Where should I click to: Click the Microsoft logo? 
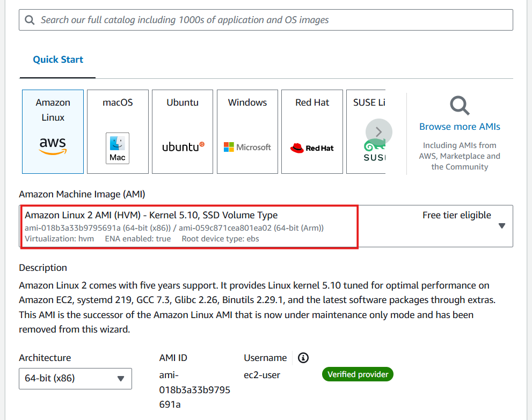click(x=247, y=147)
